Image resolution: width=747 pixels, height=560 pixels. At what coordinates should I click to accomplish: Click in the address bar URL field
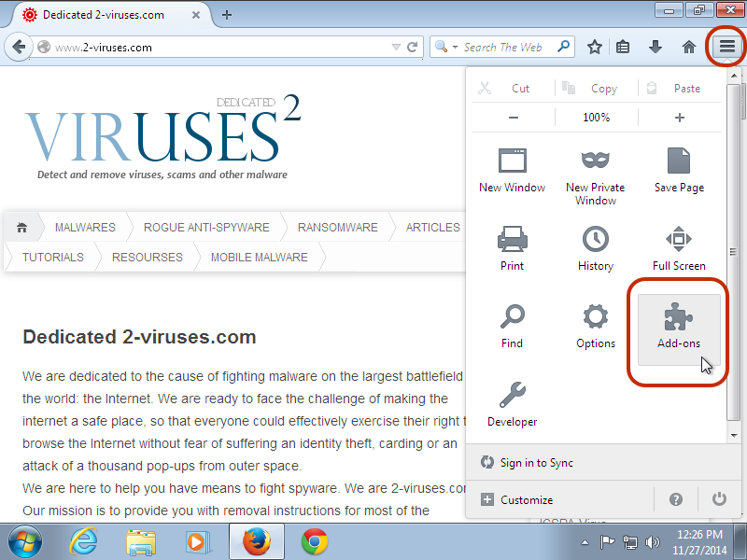pos(221,48)
